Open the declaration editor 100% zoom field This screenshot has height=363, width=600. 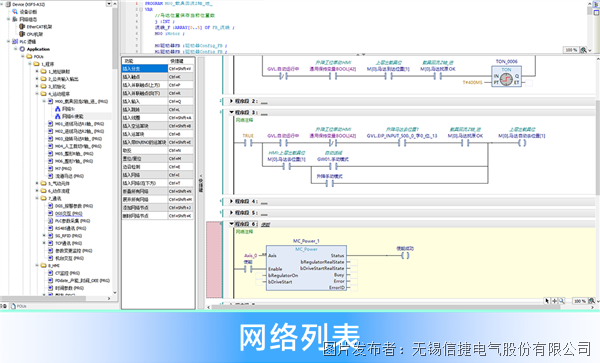point(571,50)
